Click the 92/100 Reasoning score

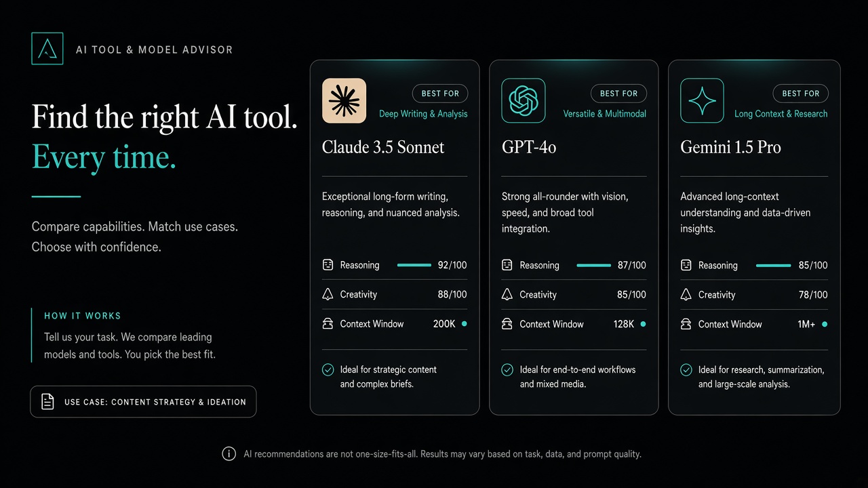tap(452, 265)
